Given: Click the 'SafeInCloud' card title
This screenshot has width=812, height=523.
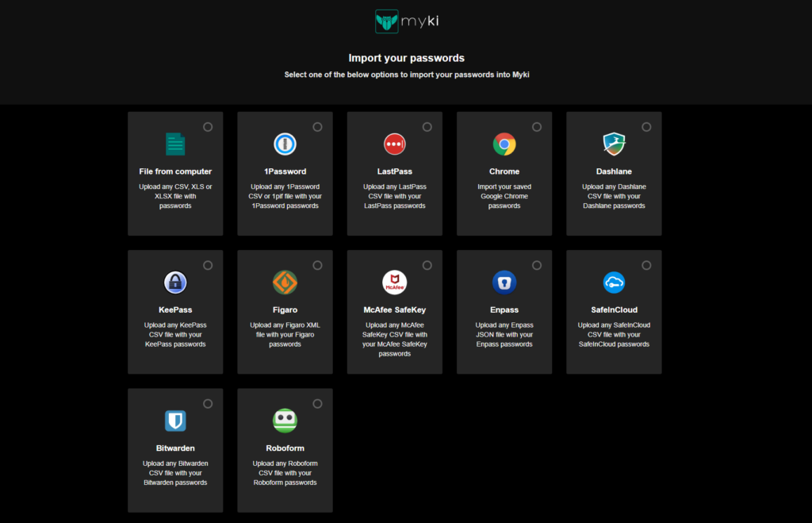Looking at the screenshot, I should click(615, 310).
